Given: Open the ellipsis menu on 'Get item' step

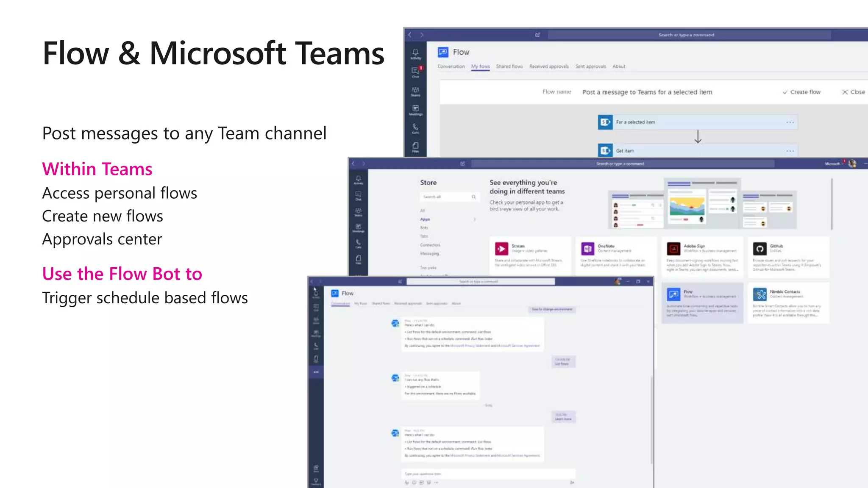Looking at the screenshot, I should pos(790,151).
